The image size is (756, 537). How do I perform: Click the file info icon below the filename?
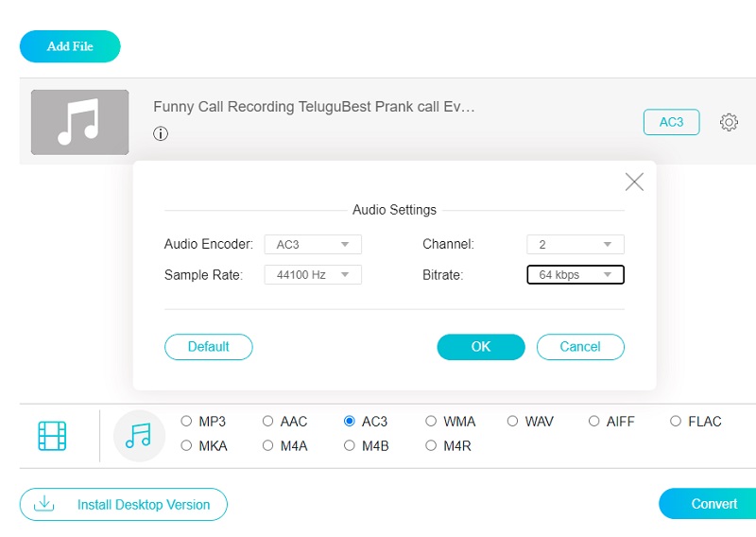coord(161,134)
